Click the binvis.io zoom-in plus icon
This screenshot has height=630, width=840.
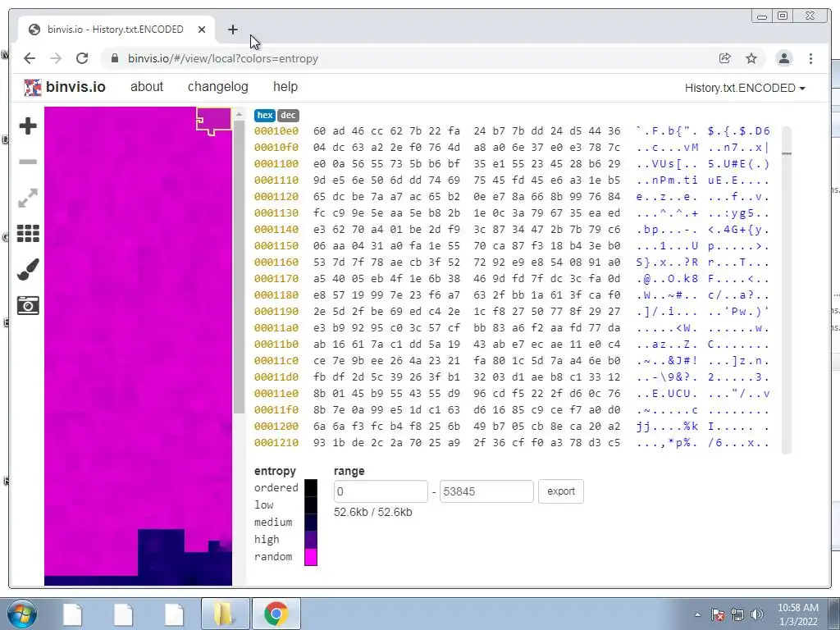[x=28, y=126]
